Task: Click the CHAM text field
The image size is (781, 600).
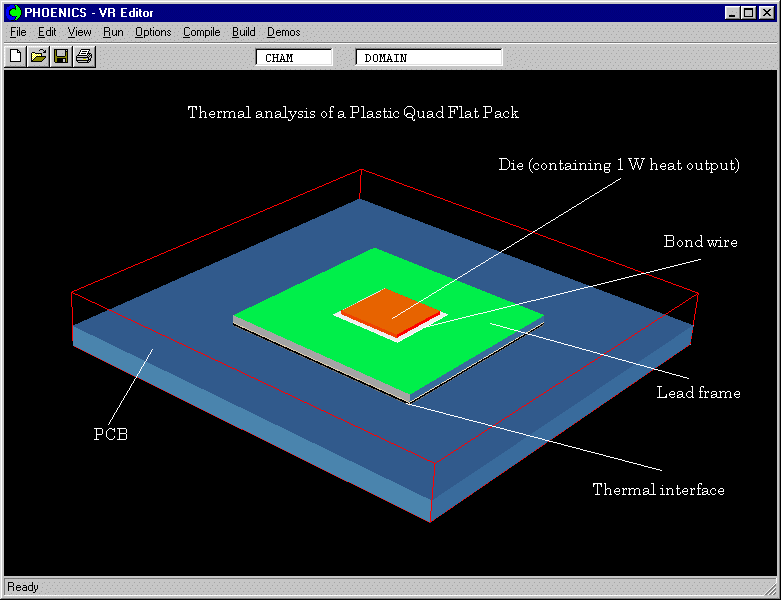Action: (294, 58)
